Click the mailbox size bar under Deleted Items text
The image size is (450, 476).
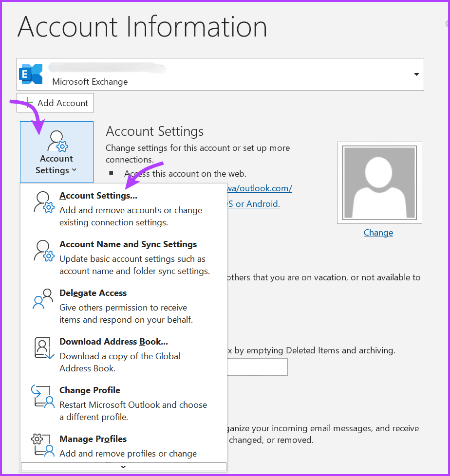(x=257, y=367)
